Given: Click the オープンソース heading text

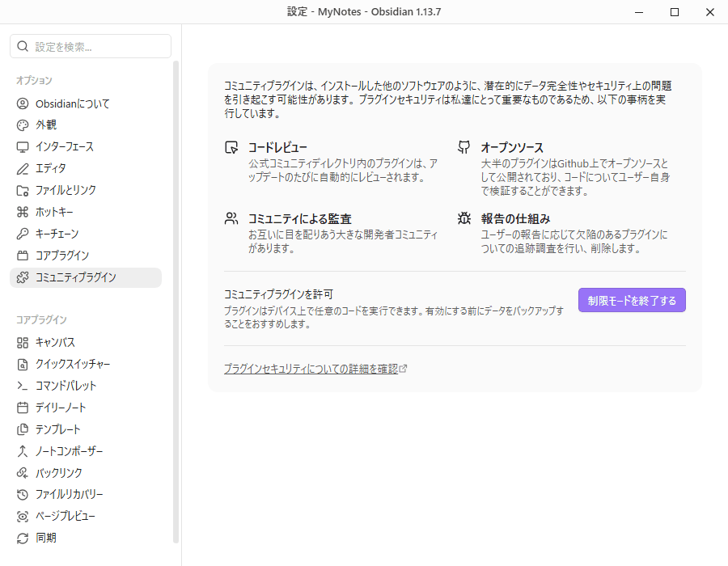Looking at the screenshot, I should 512,147.
